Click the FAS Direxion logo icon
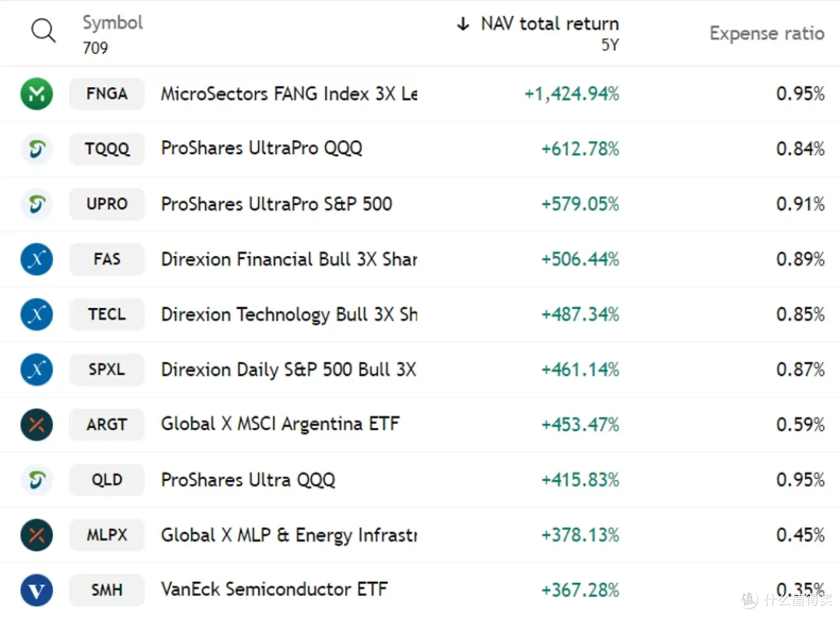 [x=37, y=259]
